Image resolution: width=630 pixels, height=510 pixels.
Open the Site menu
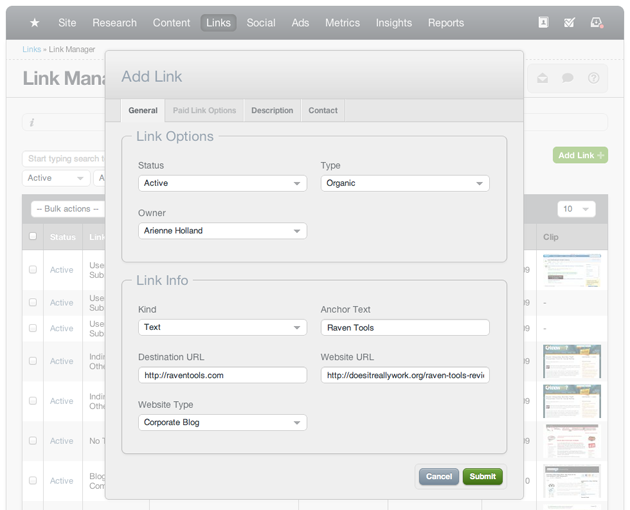[x=67, y=23]
